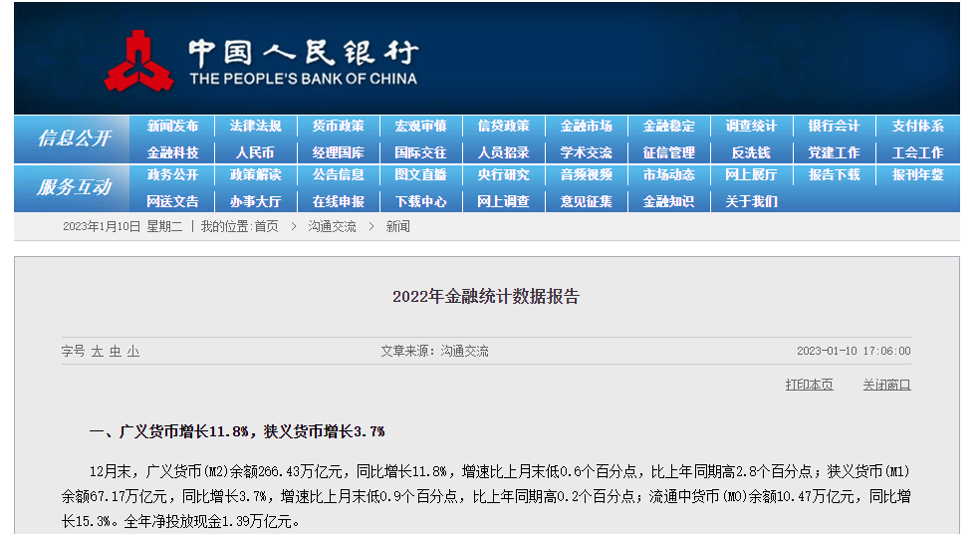Image resolution: width=980 pixels, height=534 pixels.
Task: Go to 货币政策 section
Action: (339, 126)
